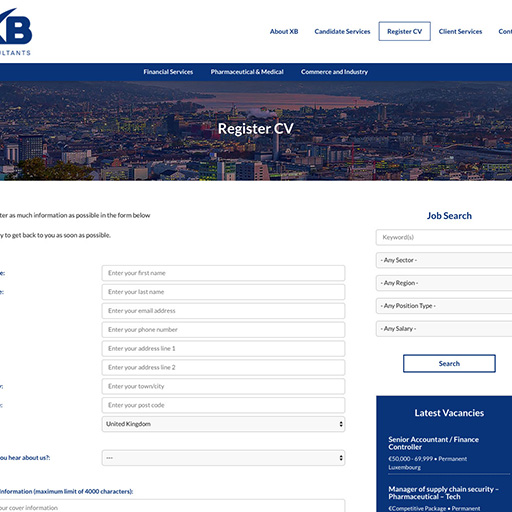This screenshot has height=512, width=512.
Task: Click the Job Search heading
Action: point(449,216)
